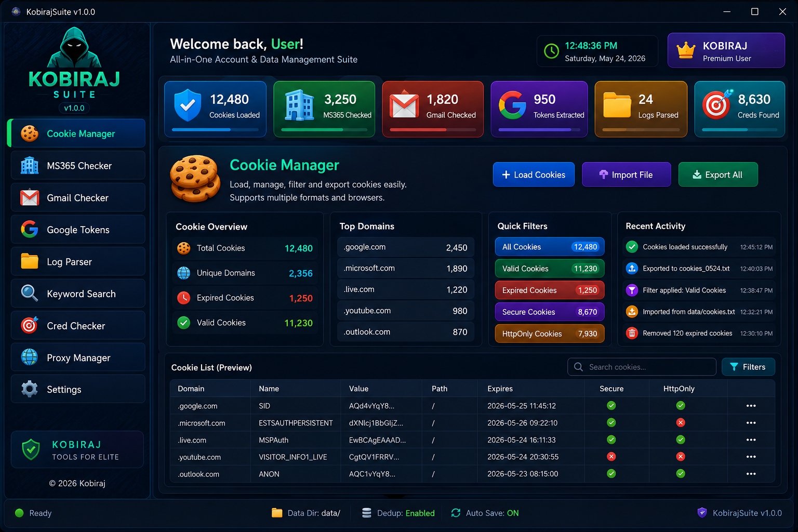Open the MS365 Checker section
The width and height of the screenshot is (798, 532).
[x=78, y=165]
